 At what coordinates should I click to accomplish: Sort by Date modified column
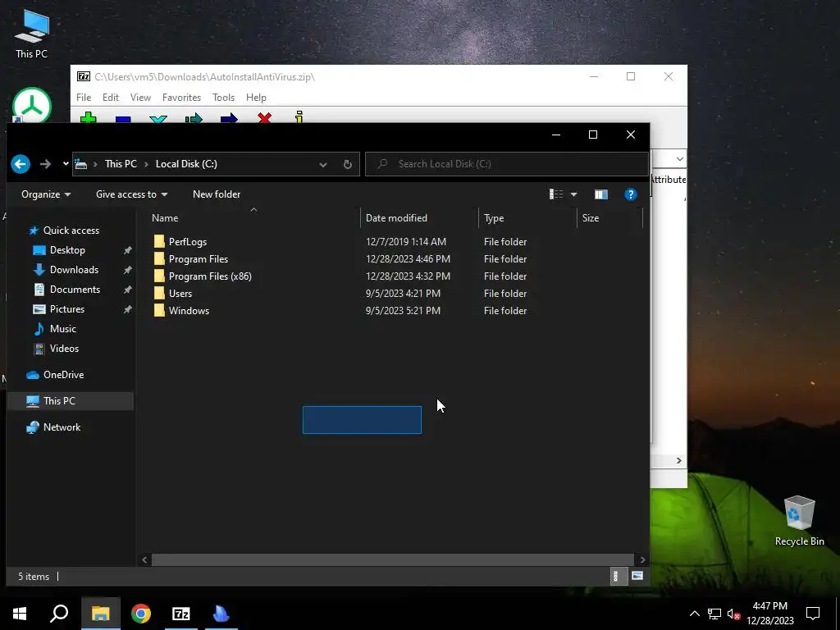tap(396, 218)
